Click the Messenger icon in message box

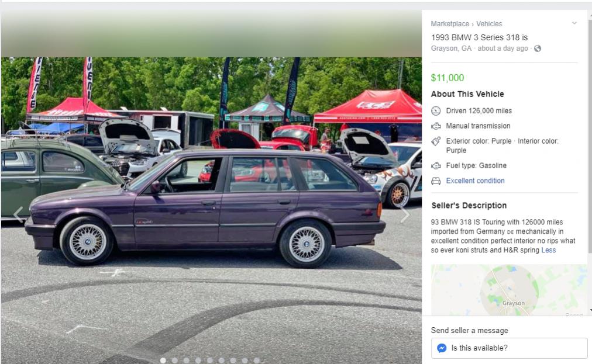click(x=441, y=348)
